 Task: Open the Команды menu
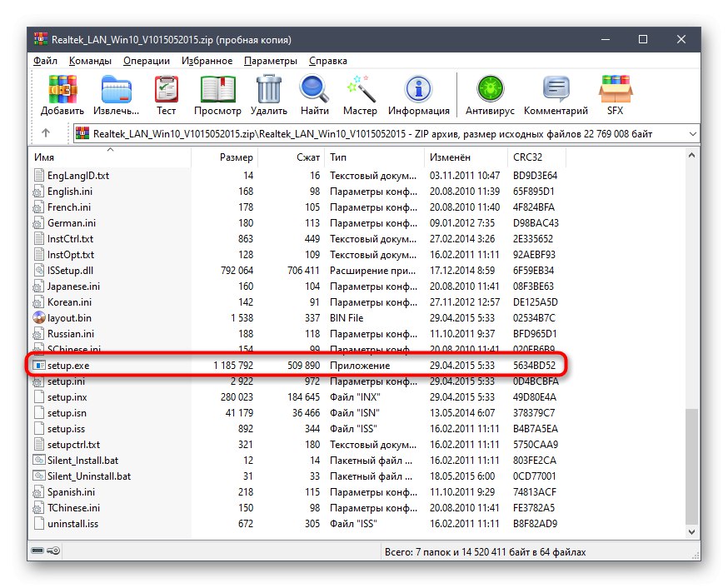pos(90,61)
